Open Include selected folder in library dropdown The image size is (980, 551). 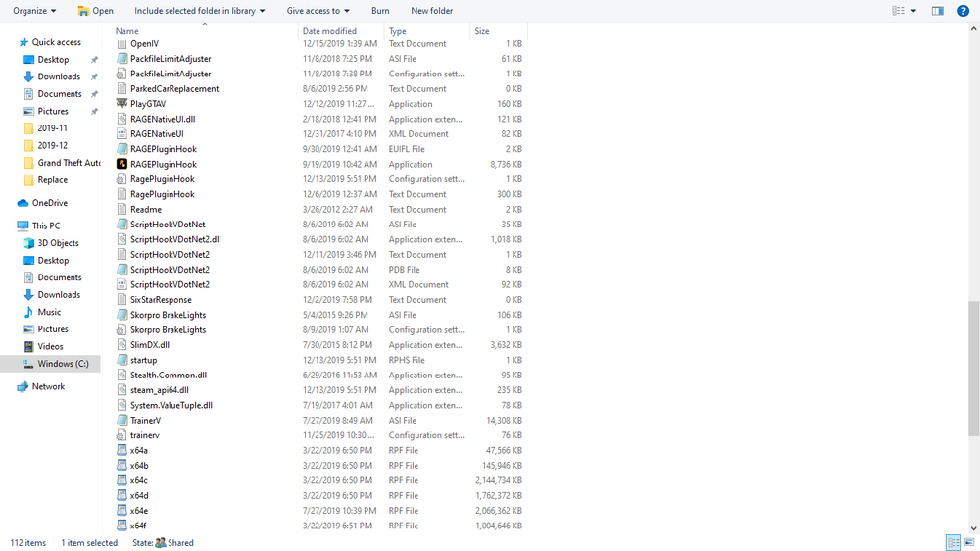click(199, 11)
